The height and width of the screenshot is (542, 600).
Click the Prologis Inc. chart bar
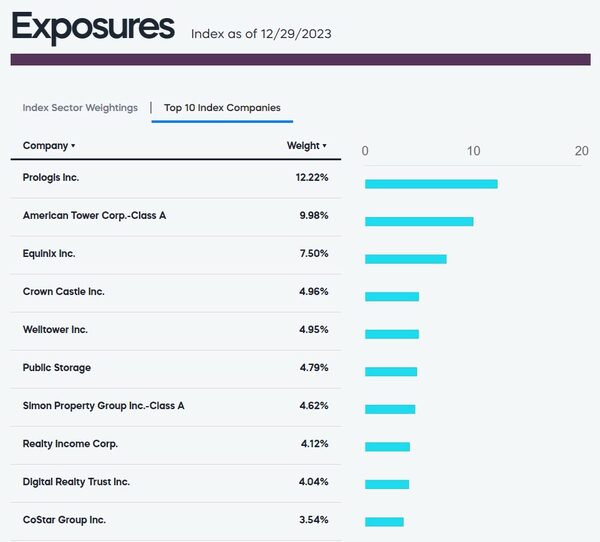(x=431, y=184)
